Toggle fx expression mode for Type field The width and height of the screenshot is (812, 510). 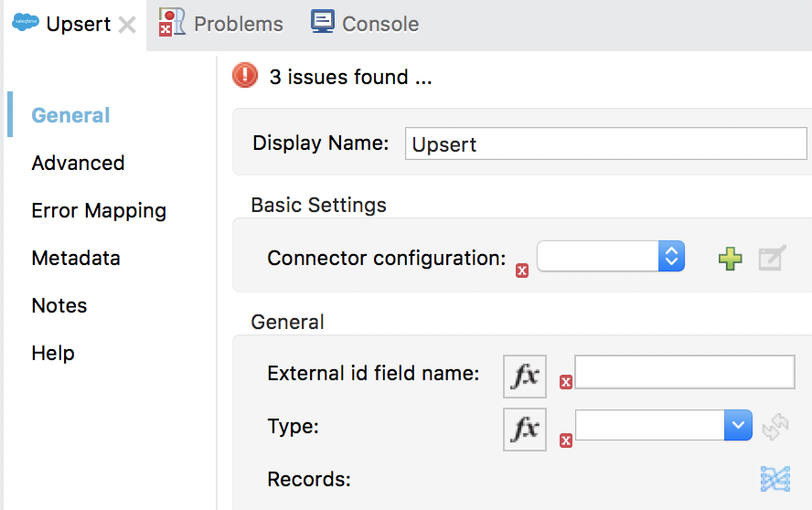coord(525,429)
